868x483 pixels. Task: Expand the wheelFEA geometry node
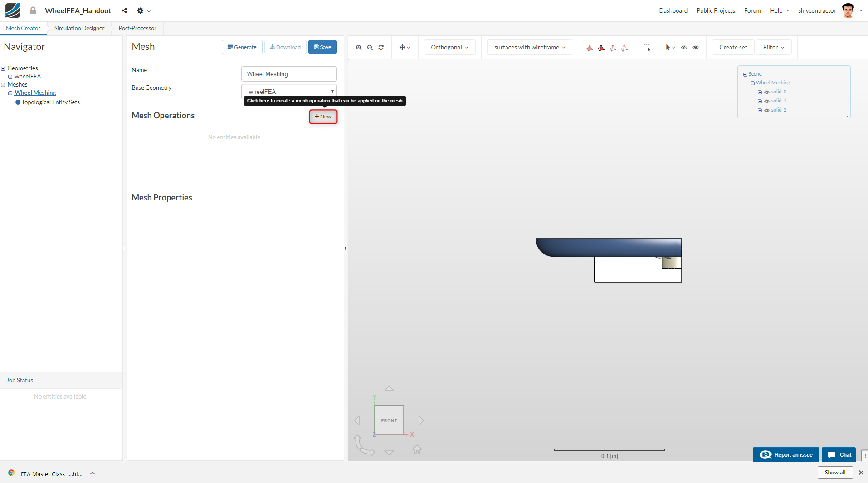click(10, 77)
